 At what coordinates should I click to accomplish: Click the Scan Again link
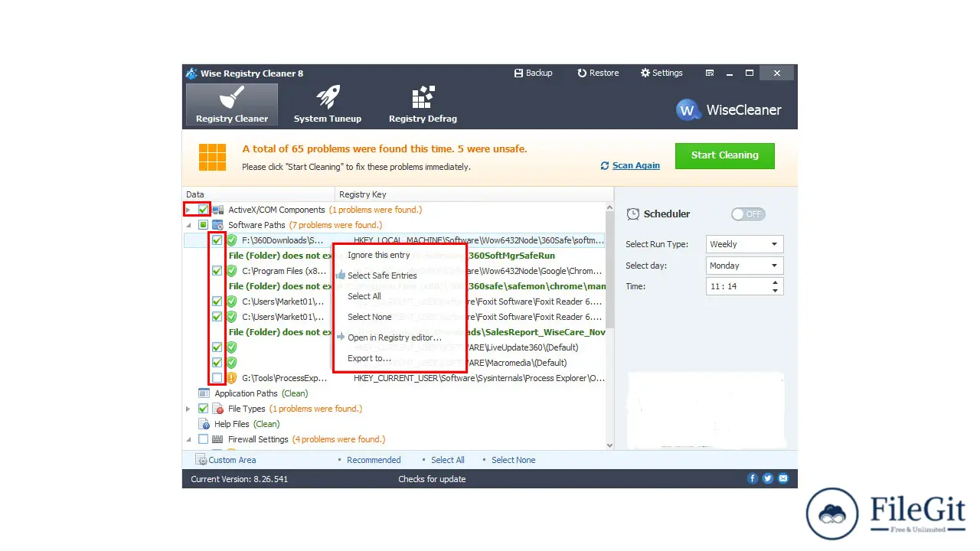(635, 165)
